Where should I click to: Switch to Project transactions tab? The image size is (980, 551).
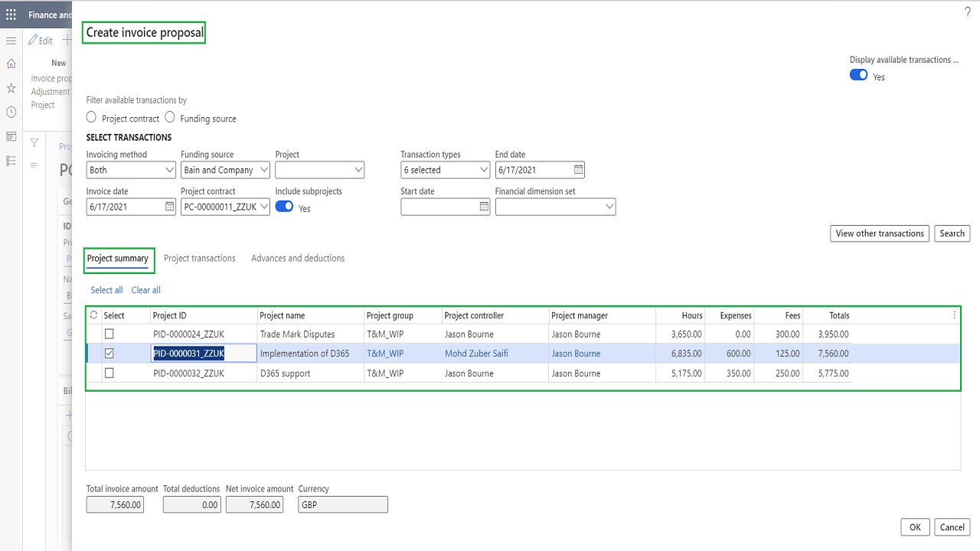[200, 259]
